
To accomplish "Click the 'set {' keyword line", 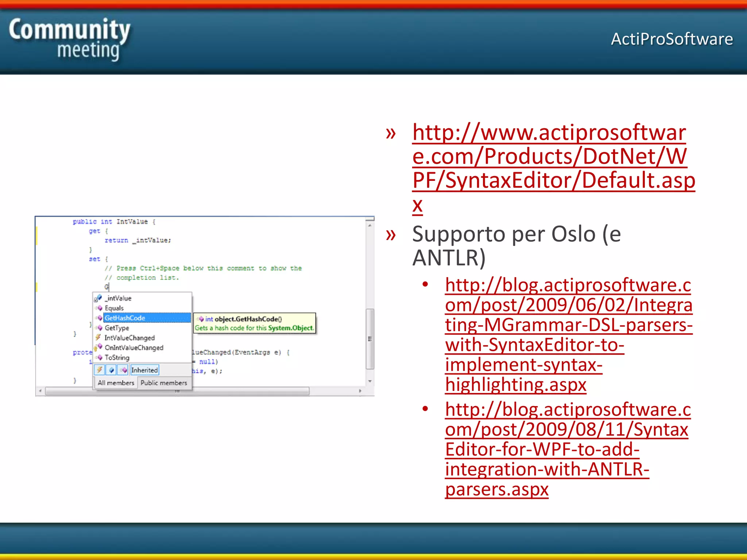I will point(98,259).
